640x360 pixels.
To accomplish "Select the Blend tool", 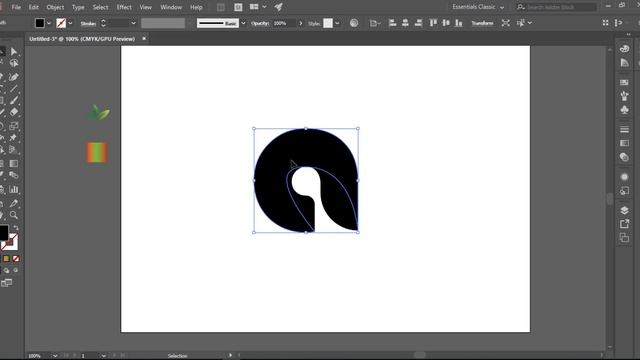I will (x=13, y=176).
